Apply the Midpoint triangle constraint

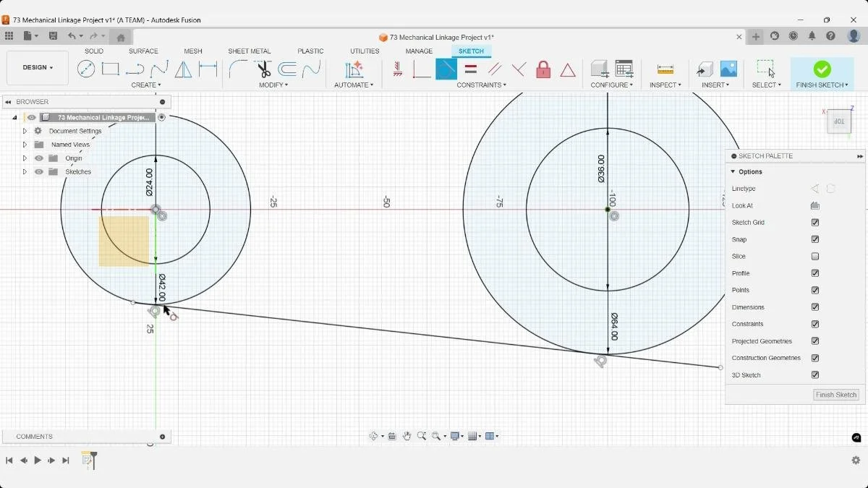[568, 70]
